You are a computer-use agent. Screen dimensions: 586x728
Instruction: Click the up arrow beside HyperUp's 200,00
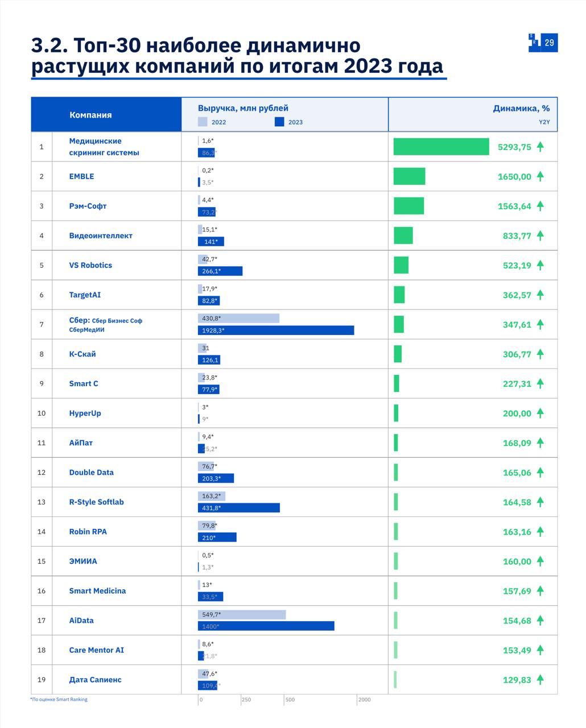[539, 413]
